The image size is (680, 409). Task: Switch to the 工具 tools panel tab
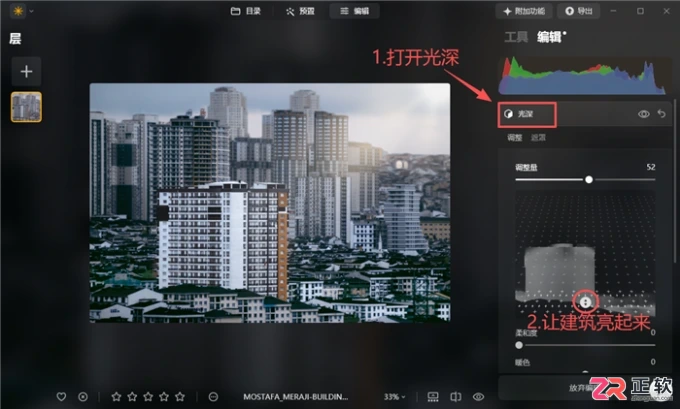click(x=516, y=37)
